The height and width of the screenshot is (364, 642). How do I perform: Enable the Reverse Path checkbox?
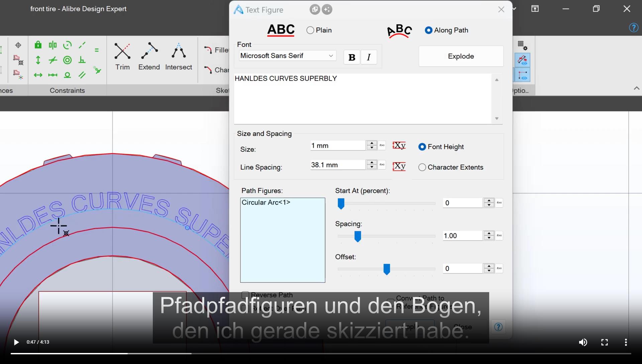click(x=245, y=295)
